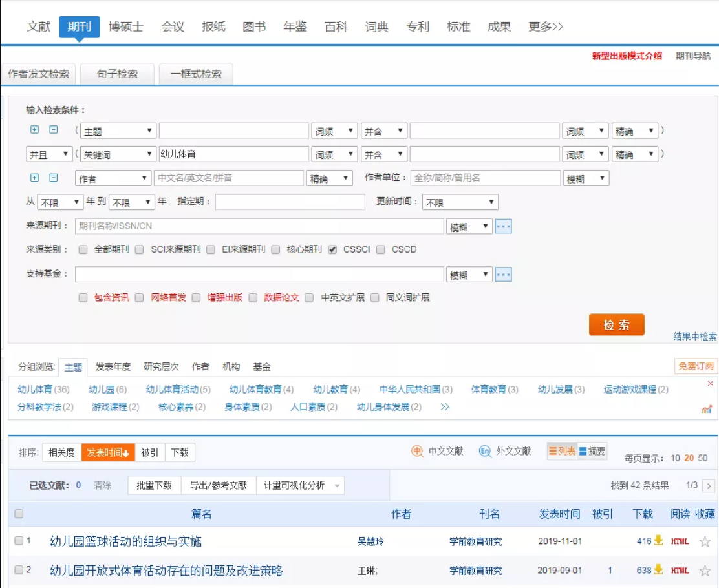This screenshot has width=719, height=588.
Task: Open 新型出版模式介绍 link
Action: click(627, 56)
